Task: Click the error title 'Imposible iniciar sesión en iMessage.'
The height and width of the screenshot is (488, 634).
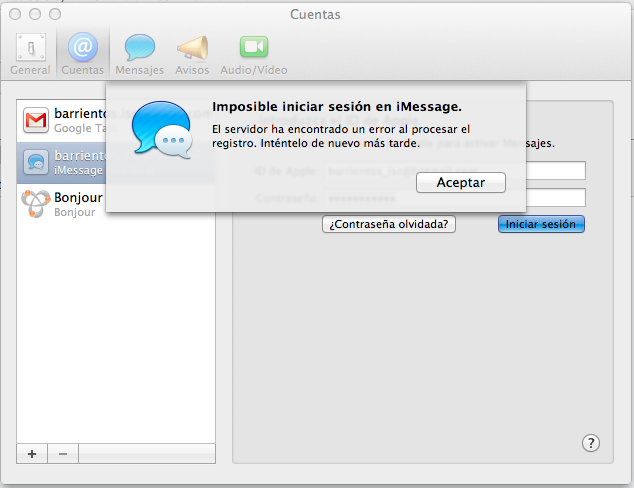Action: tap(337, 107)
